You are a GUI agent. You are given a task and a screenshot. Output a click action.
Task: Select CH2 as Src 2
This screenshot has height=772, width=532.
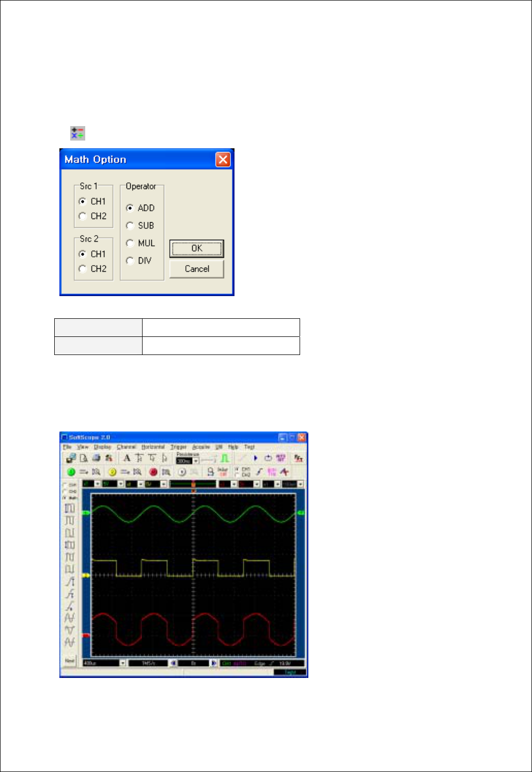92,269
